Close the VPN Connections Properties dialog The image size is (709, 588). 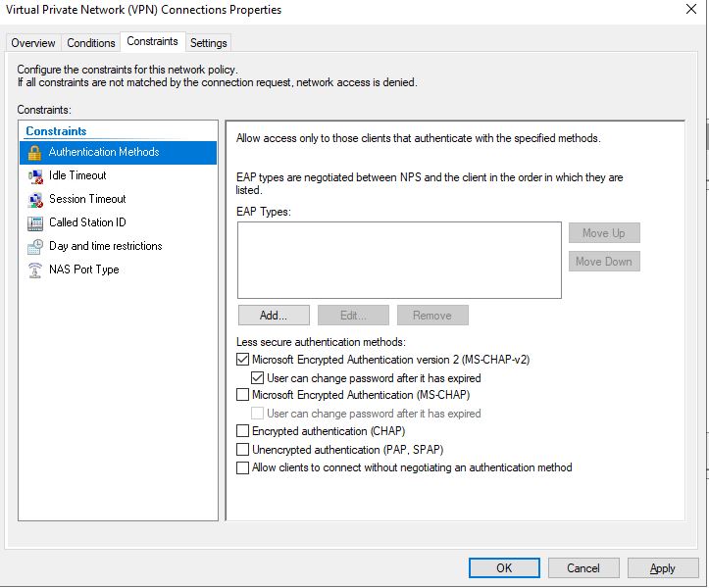(691, 9)
